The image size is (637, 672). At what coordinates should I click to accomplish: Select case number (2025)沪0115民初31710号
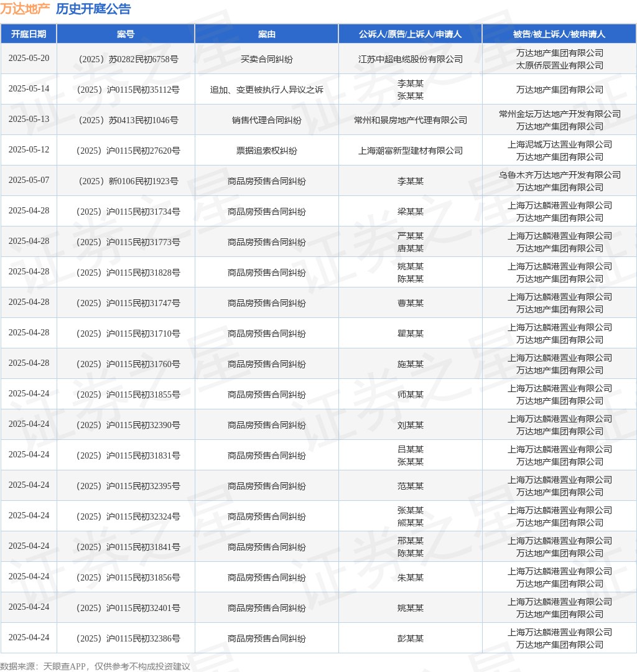pos(128,334)
